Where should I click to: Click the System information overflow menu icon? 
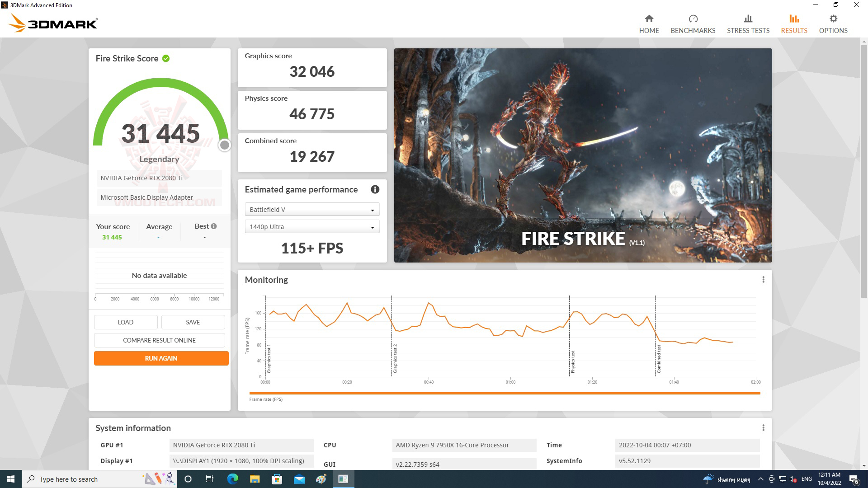(764, 428)
